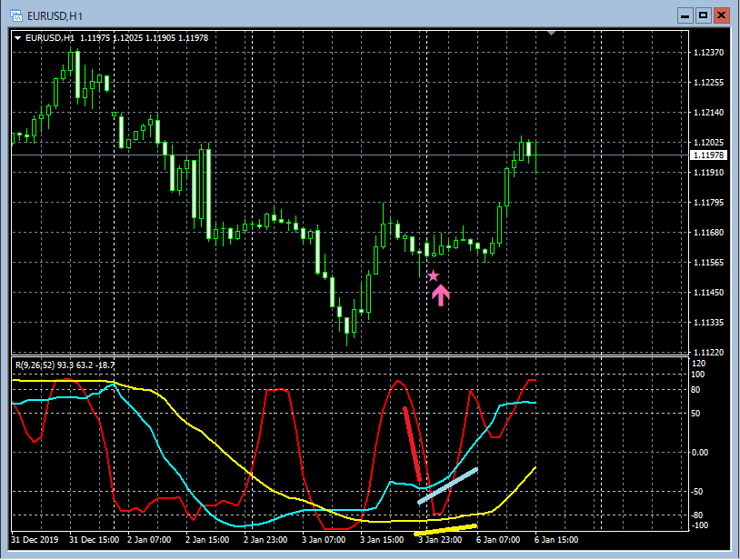Click the current price label 1.11978
Viewport: 740px width, 560px height.
point(709,155)
